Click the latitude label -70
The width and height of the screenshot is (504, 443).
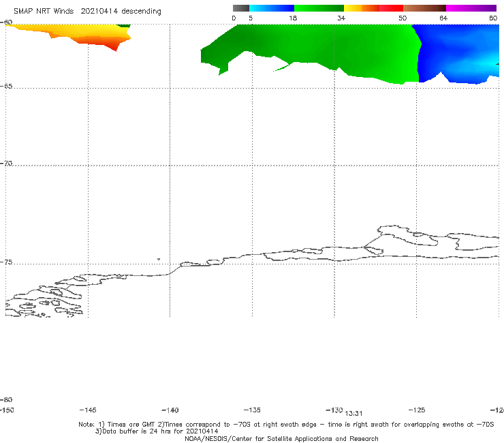pyautogui.click(x=6, y=163)
